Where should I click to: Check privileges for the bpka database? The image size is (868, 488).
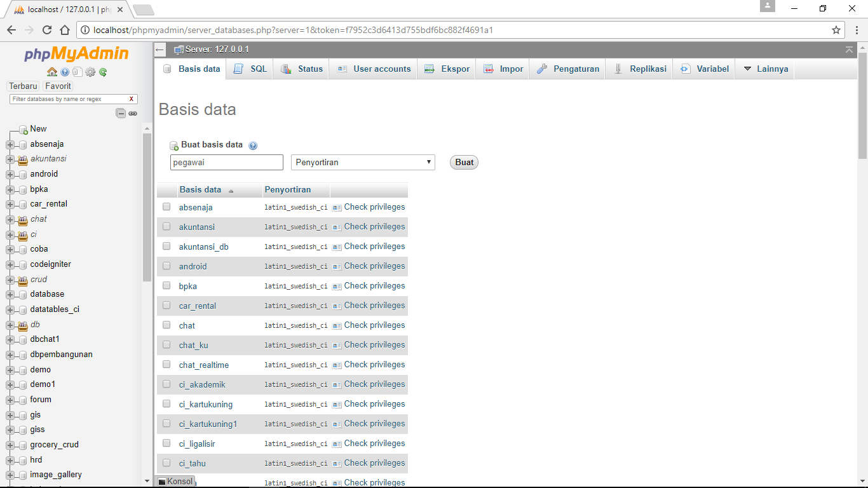pyautogui.click(x=374, y=285)
